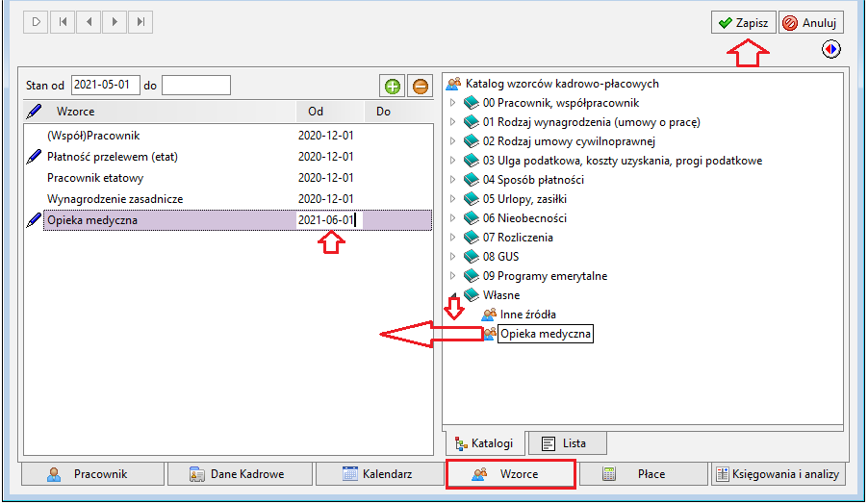Expand 06 Nieobecności node
868x504 pixels.
coord(453,218)
